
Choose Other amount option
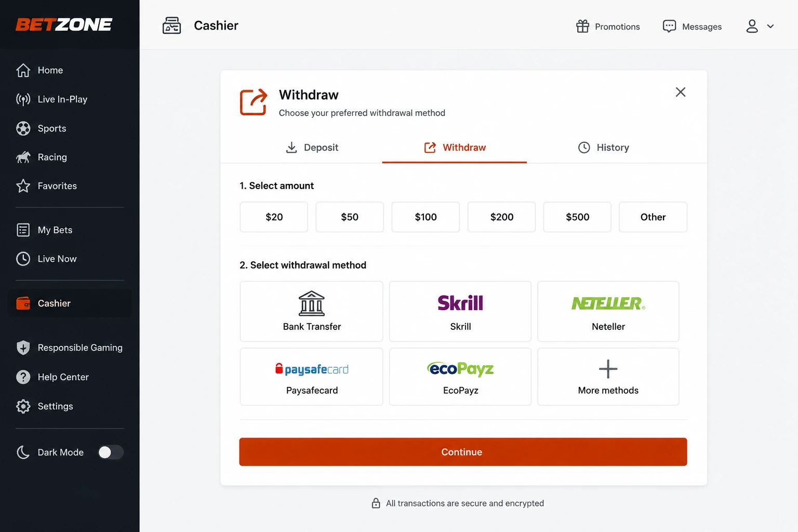point(653,217)
